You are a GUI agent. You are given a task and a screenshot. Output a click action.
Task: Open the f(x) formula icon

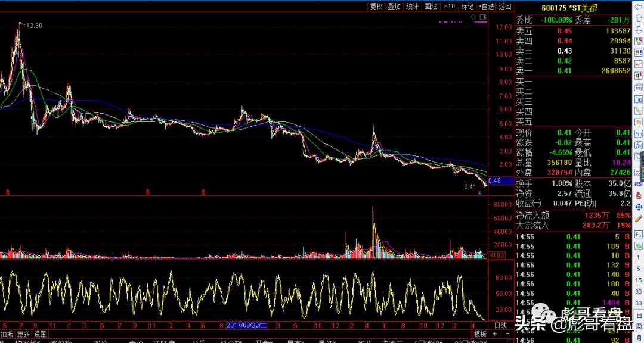[639, 145]
